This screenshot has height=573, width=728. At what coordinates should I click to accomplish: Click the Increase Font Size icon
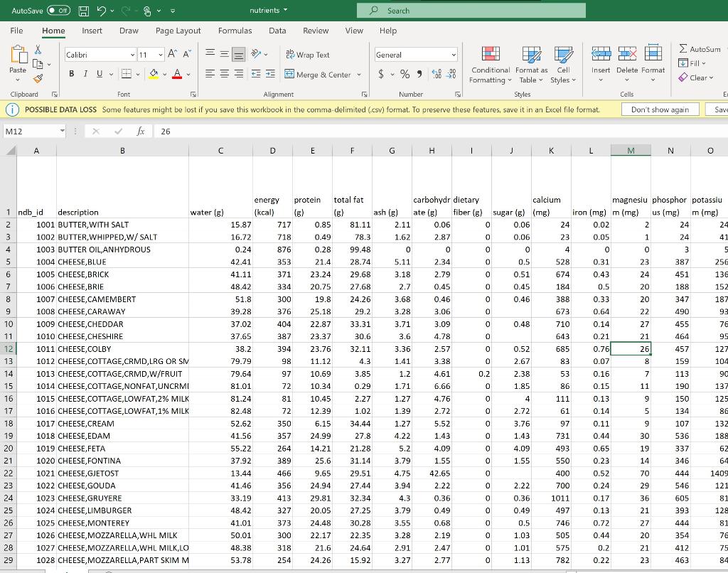coord(173,55)
